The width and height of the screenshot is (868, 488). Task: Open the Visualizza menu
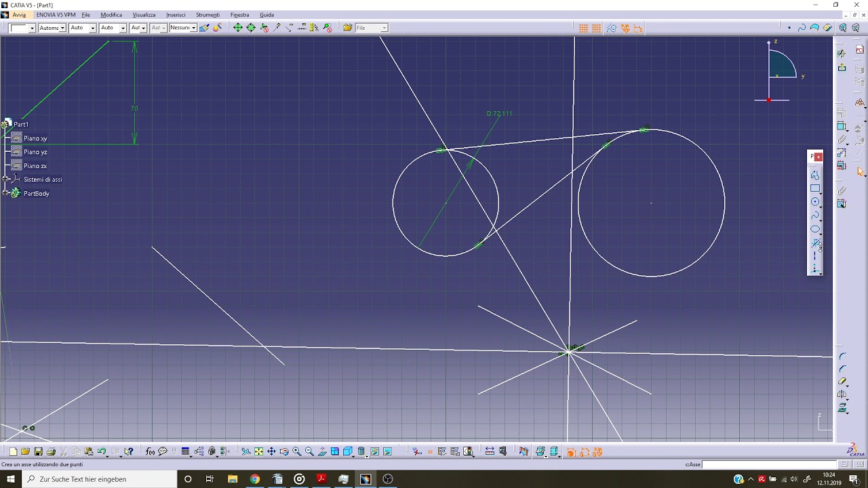(x=144, y=15)
